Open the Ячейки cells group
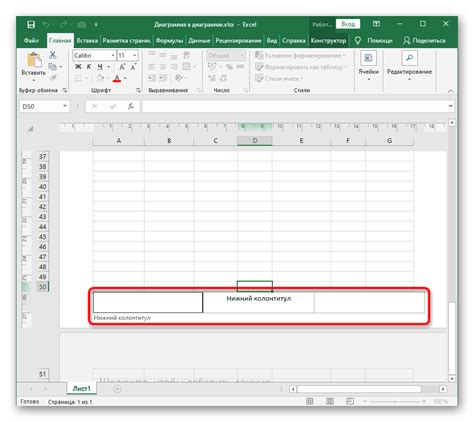 click(368, 66)
